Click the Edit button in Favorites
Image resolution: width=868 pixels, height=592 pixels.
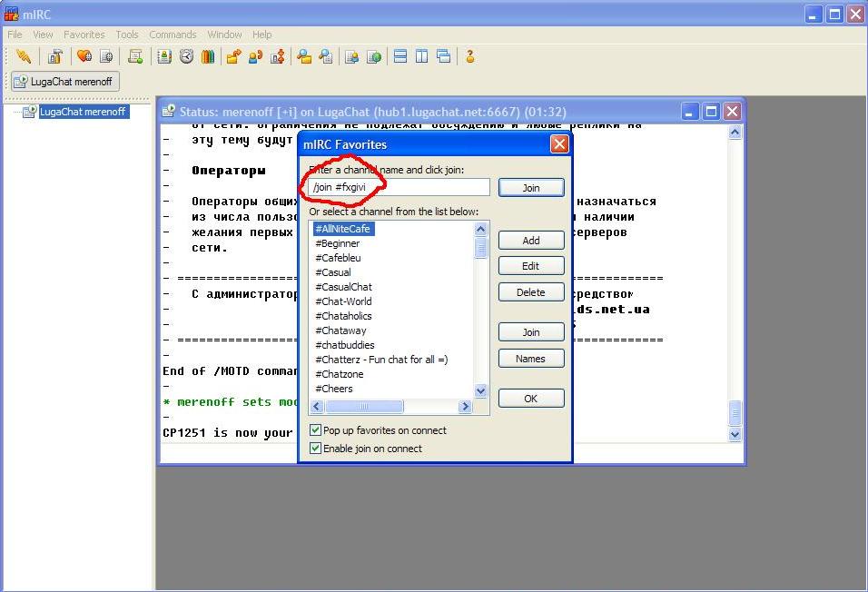[531, 266]
